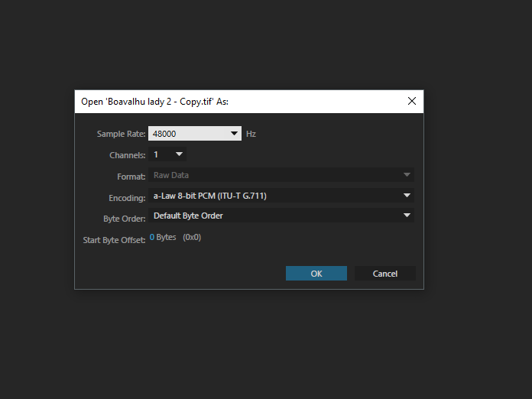Image resolution: width=532 pixels, height=399 pixels.
Task: Open the Encoding dropdown showing a-Law 8-bit PCM
Action: click(x=281, y=196)
